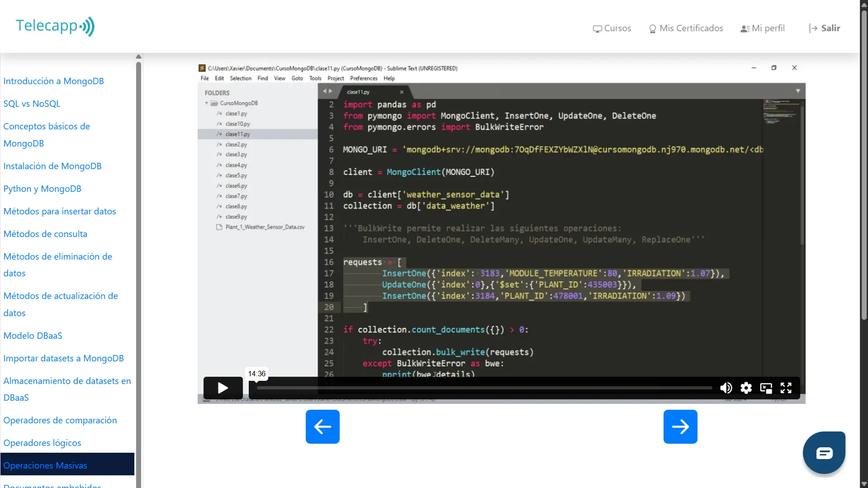
Task: Enter fullscreen on the video
Action: [x=786, y=388]
